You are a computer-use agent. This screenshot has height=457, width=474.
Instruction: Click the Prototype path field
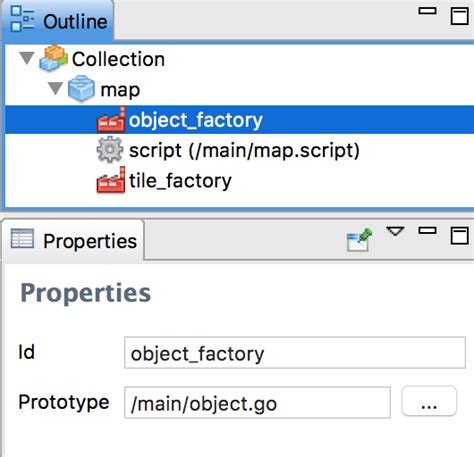(257, 403)
